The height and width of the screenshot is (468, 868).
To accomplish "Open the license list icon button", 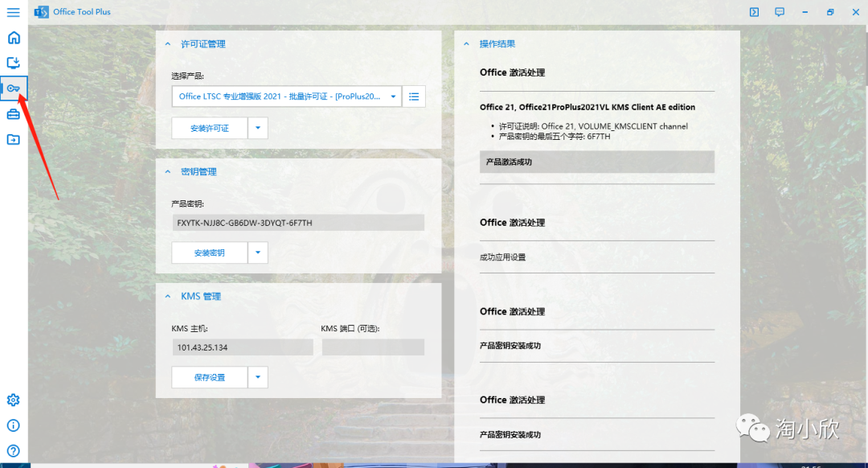I will (414, 97).
